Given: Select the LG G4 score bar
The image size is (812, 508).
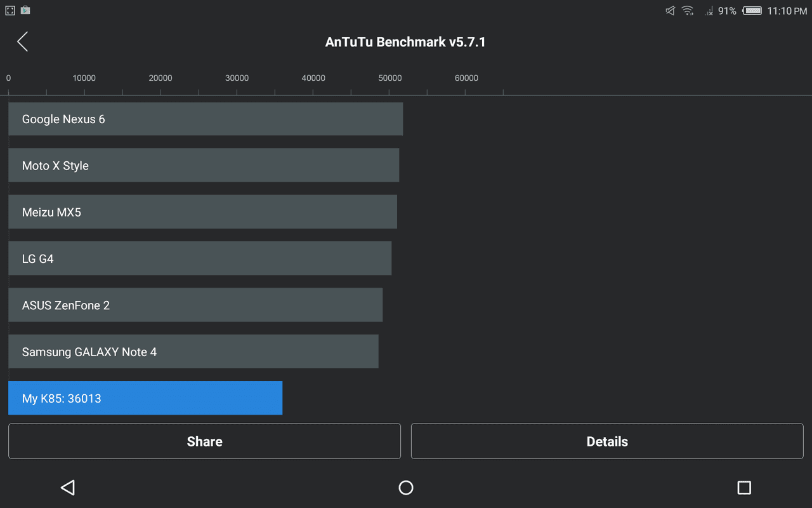Looking at the screenshot, I should pos(200,258).
